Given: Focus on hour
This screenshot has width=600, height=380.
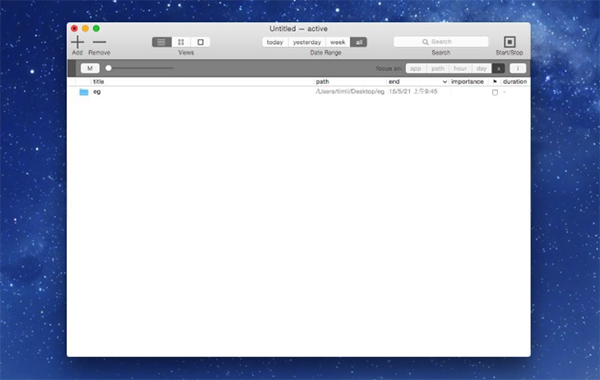Looking at the screenshot, I should pos(460,68).
